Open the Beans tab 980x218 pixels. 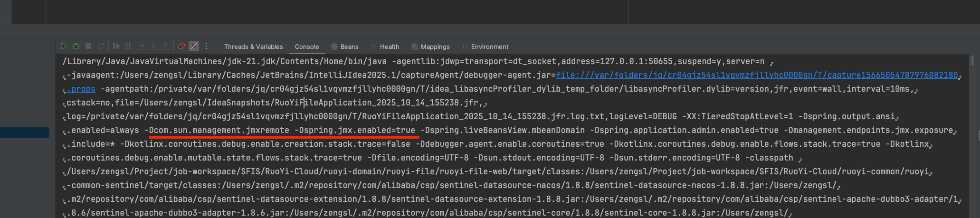[x=345, y=47]
